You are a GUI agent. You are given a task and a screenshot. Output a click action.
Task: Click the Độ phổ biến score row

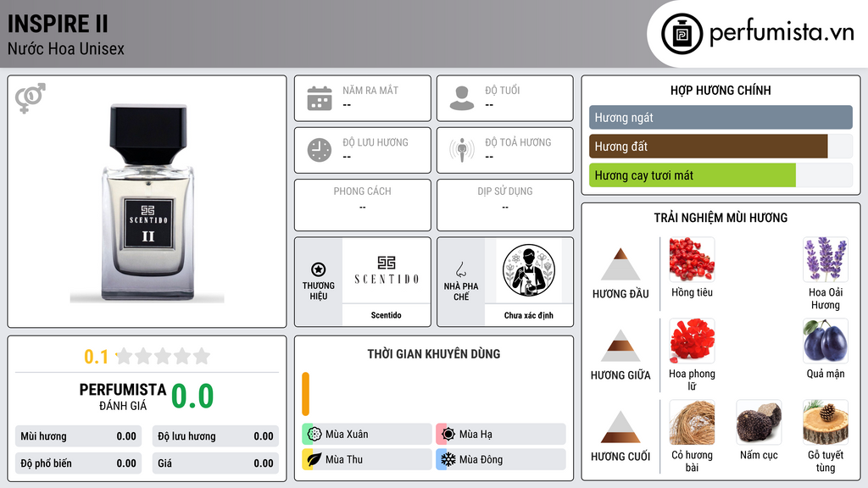pos(79,463)
